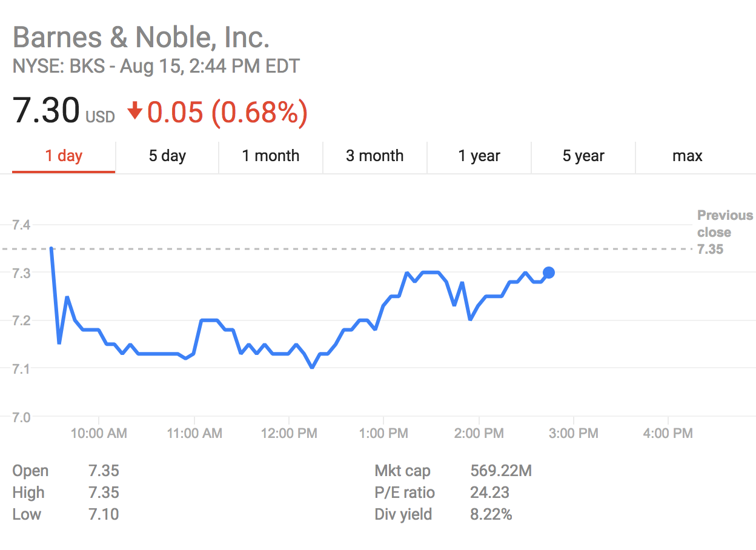Click the Div yield 8.22% value
Screen dimensions: 756x550
(x=491, y=514)
